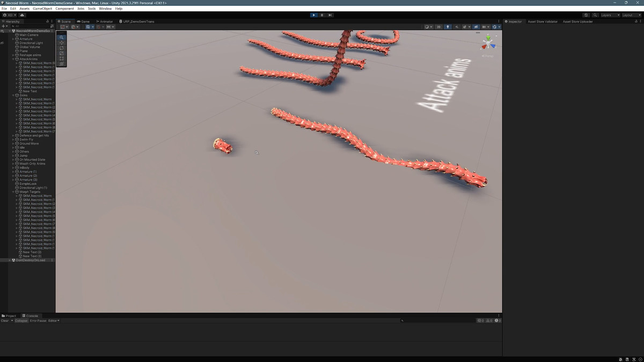Select the Move tool in scene overlay
The image size is (644, 362).
pyautogui.click(x=62, y=43)
